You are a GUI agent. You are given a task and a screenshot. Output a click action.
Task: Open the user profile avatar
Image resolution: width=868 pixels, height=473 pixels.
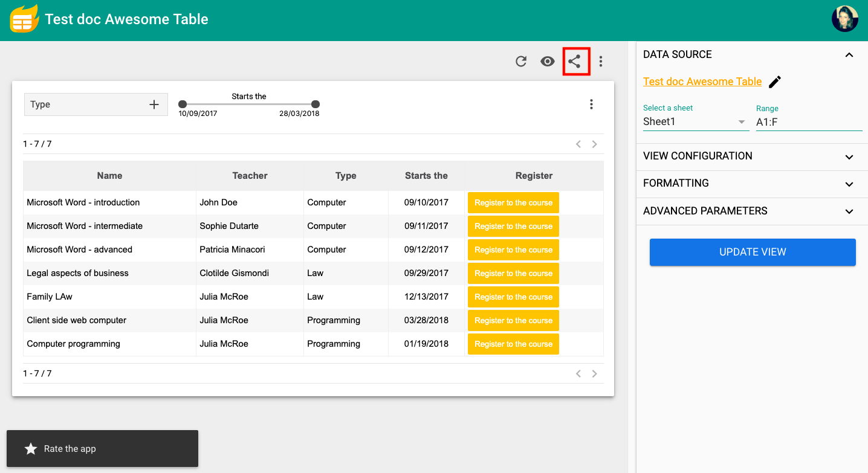click(x=844, y=19)
